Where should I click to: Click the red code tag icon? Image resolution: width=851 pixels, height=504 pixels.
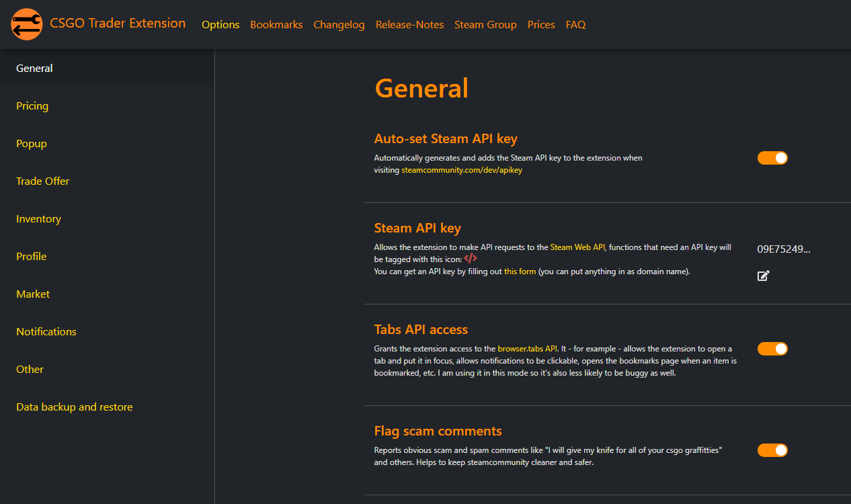pos(471,259)
